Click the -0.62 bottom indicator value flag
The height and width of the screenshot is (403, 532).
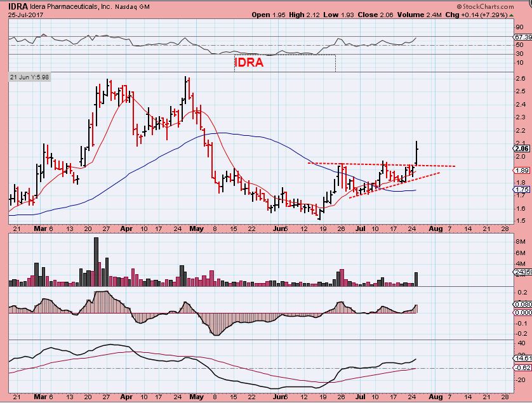523,367
